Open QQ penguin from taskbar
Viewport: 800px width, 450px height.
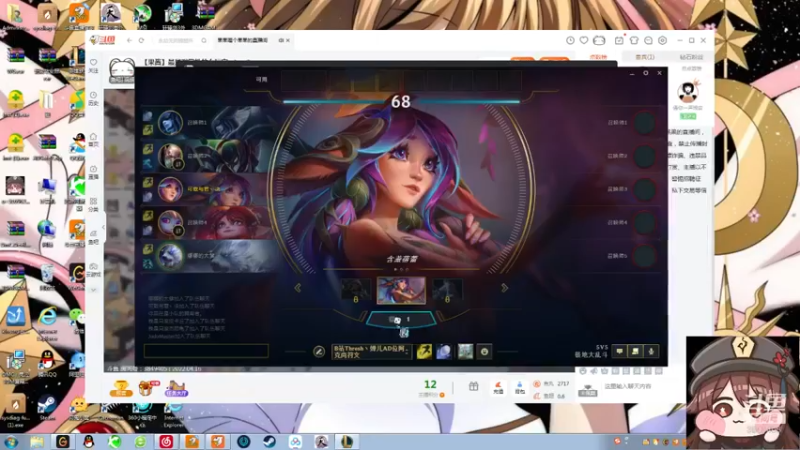coord(89,442)
